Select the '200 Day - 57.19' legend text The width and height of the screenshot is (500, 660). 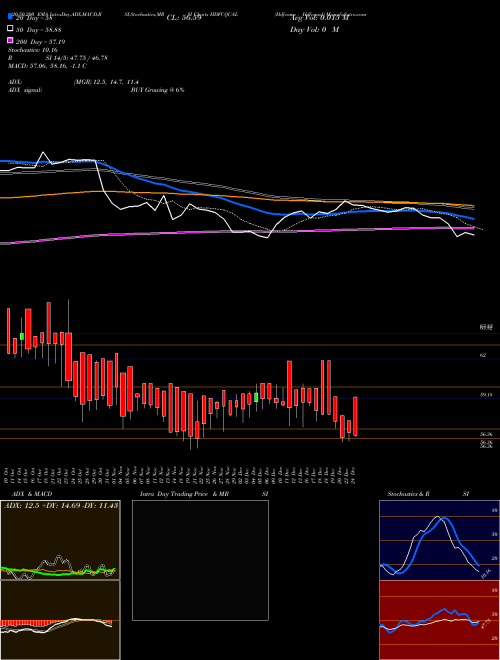click(40, 42)
